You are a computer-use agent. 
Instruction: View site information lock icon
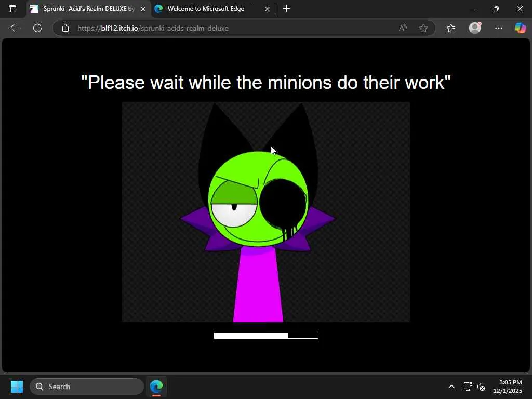coord(65,28)
